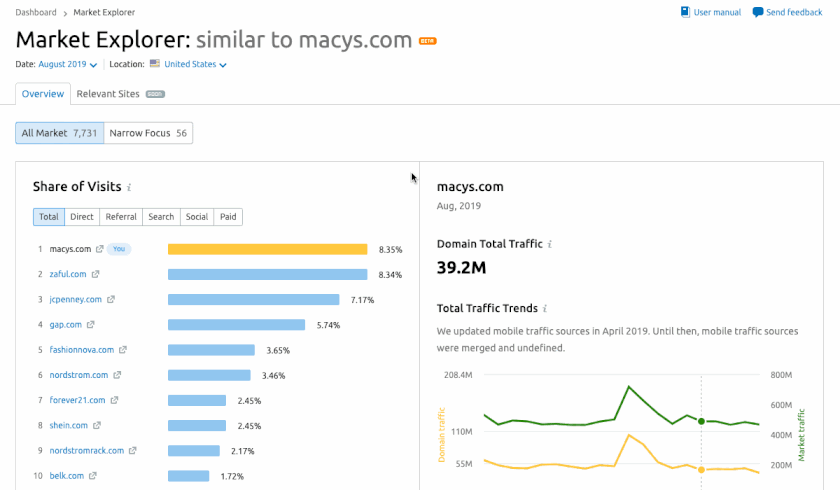Click the green market traffic data point
This screenshot has width=840, height=490.
701,421
